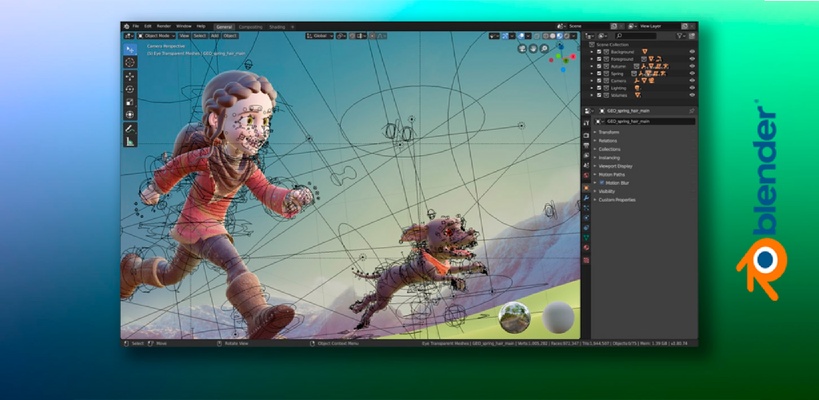
Task: Click the camera view gizmo button
Action: point(522,48)
